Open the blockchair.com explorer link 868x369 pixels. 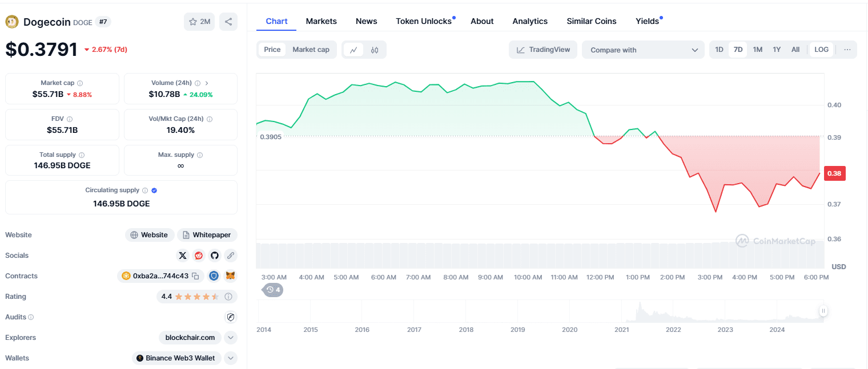(190, 338)
